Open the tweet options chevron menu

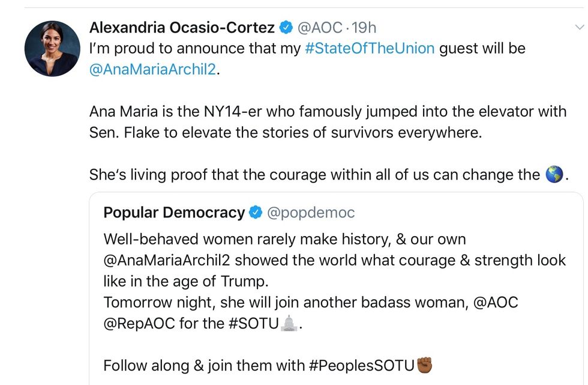coord(579,27)
